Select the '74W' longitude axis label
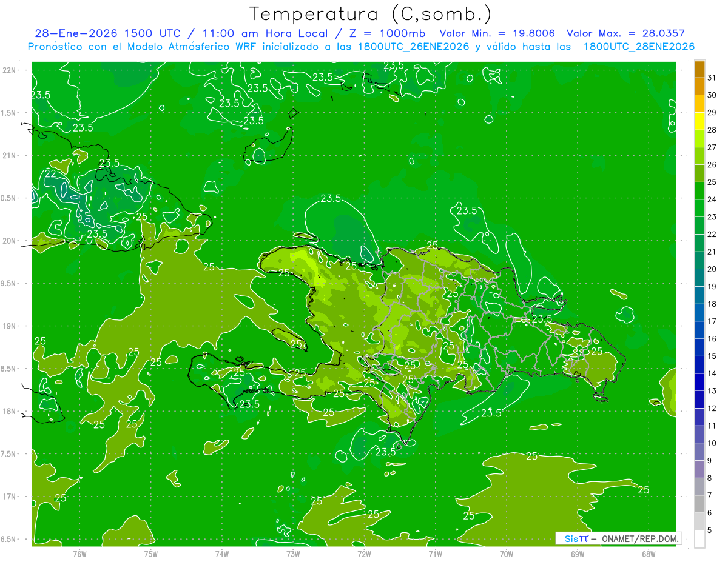The image size is (728, 562). tap(222, 554)
